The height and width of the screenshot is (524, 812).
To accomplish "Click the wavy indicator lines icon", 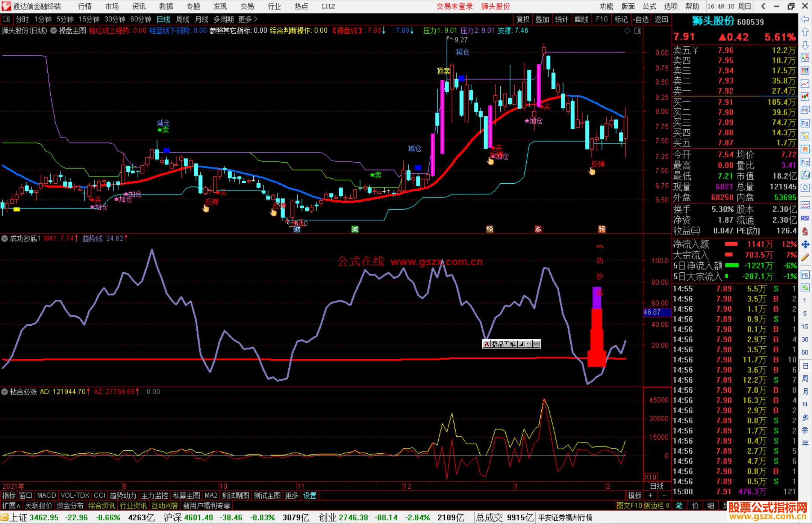I will click(805, 205).
